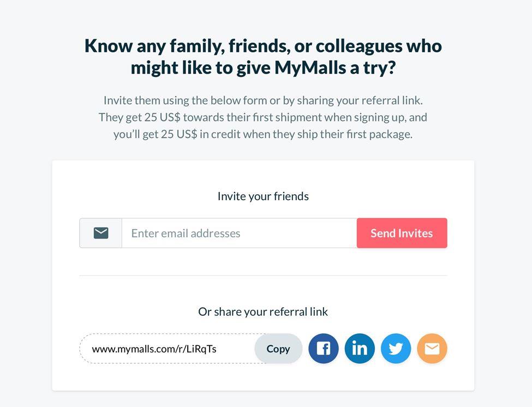The width and height of the screenshot is (532, 407).
Task: Share referral link on LinkedIn
Action: (x=360, y=349)
